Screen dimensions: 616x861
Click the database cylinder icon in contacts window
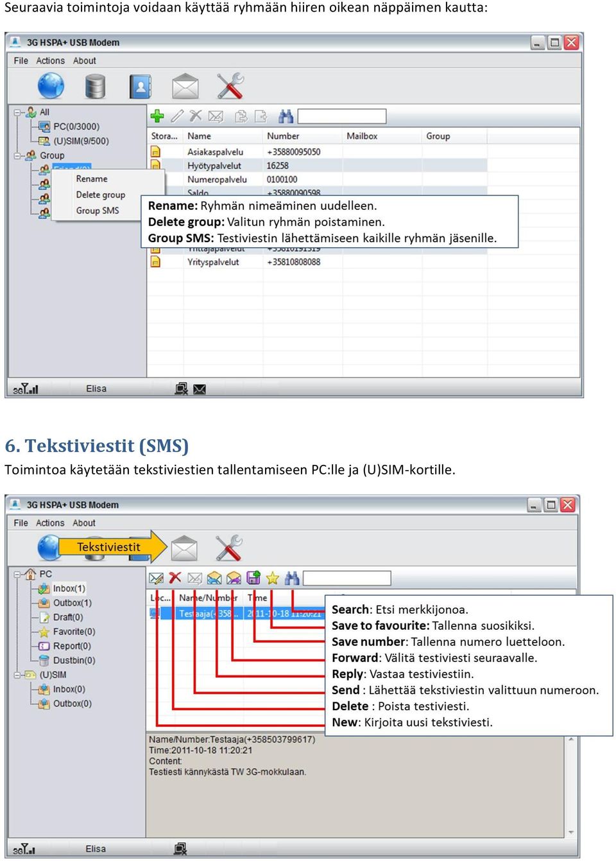pyautogui.click(x=95, y=86)
